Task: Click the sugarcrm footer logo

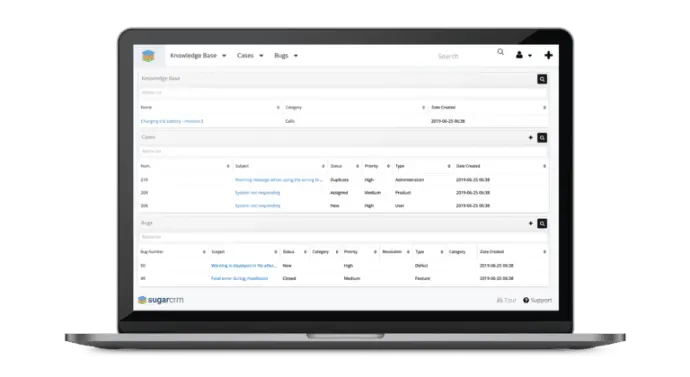Action: coord(161,300)
